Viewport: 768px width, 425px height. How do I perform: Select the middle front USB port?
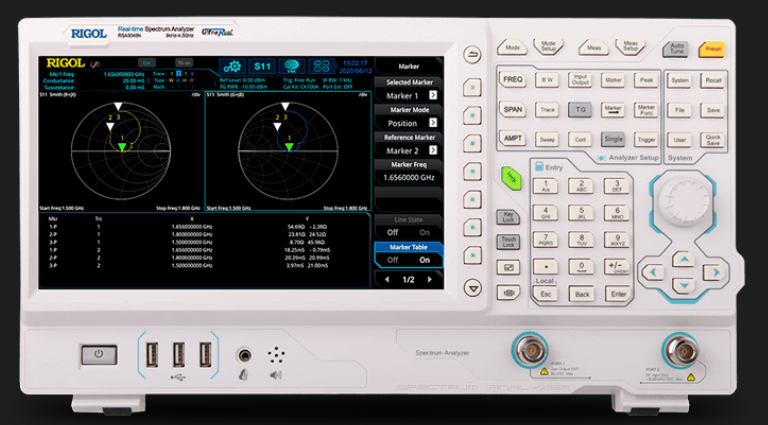pos(178,354)
